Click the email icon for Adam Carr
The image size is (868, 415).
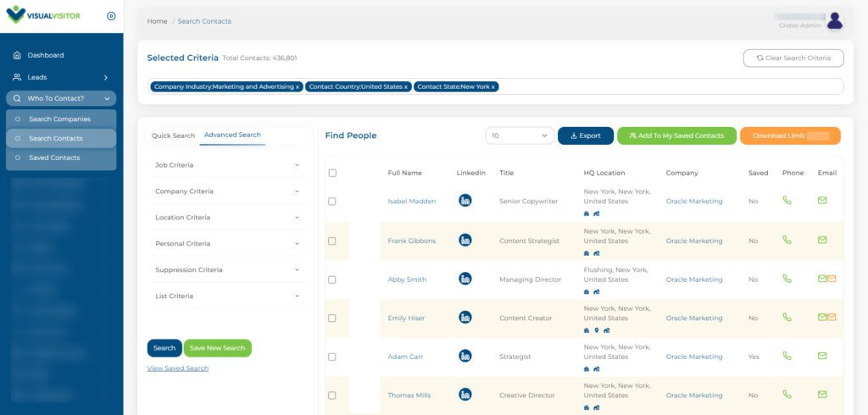click(x=822, y=356)
